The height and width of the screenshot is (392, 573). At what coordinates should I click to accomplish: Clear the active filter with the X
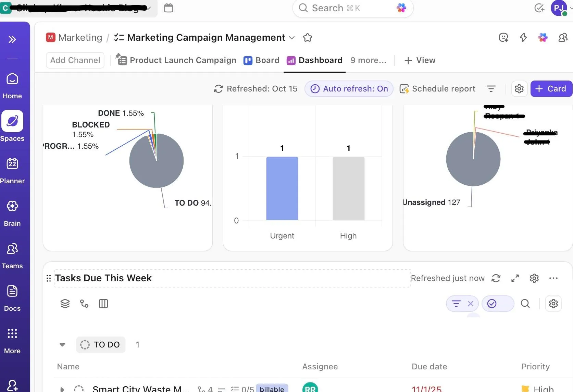[471, 304]
